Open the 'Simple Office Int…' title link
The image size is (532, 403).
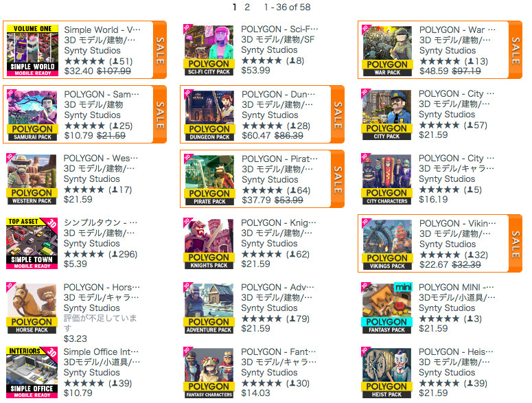click(x=101, y=352)
